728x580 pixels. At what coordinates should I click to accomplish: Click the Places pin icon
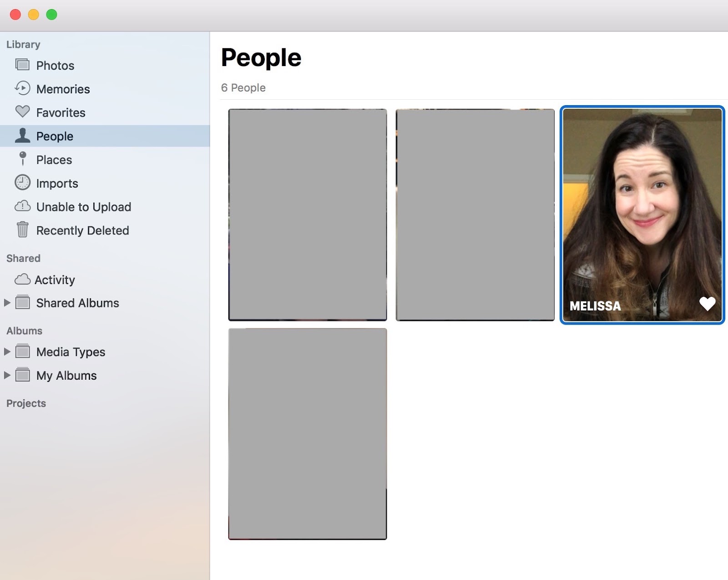22,159
